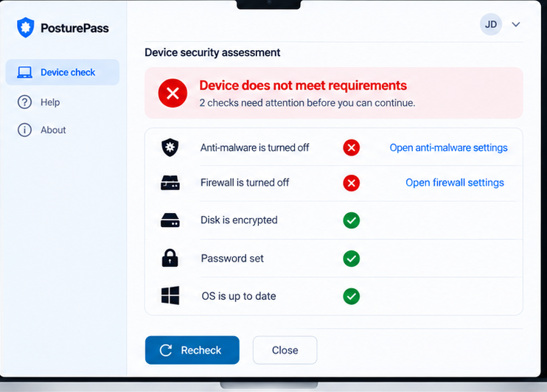Run the Recheck button
Viewport: 547px width, 392px height.
(192, 350)
